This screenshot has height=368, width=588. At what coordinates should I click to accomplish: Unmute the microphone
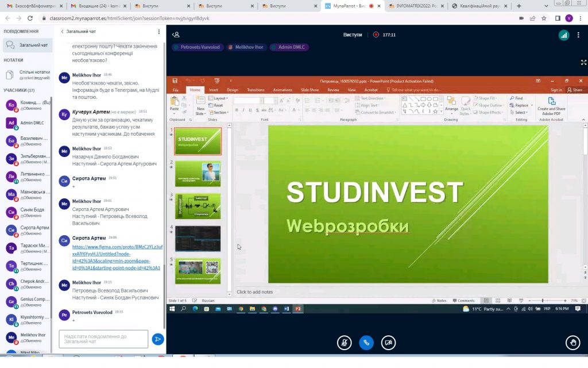(x=344, y=343)
